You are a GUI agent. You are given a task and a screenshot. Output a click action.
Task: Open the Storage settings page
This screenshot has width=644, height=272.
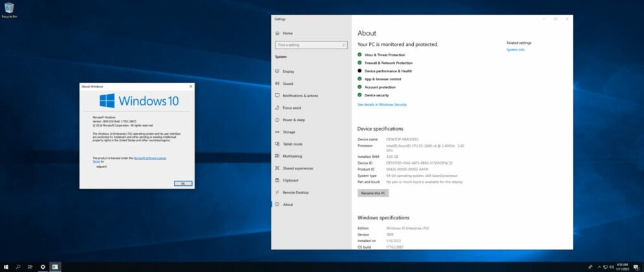[x=311, y=132]
